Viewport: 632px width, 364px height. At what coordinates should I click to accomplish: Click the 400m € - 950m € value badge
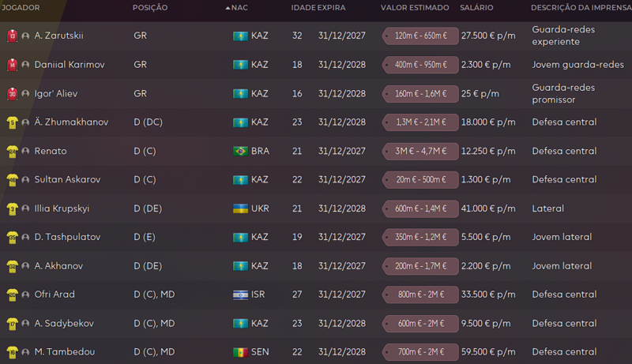pos(420,65)
